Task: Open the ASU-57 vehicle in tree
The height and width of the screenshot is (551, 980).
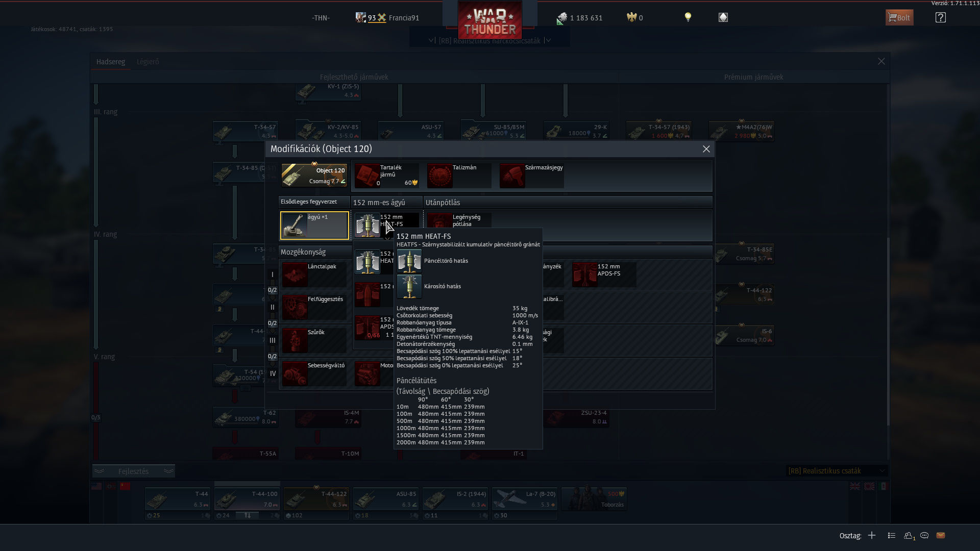Action: pos(410,131)
